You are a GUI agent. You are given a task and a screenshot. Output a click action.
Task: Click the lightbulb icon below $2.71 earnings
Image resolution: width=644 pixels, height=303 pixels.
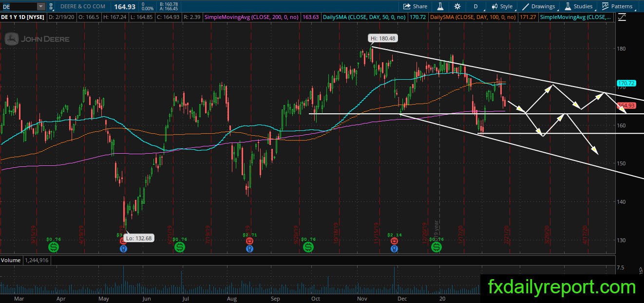coord(250,249)
